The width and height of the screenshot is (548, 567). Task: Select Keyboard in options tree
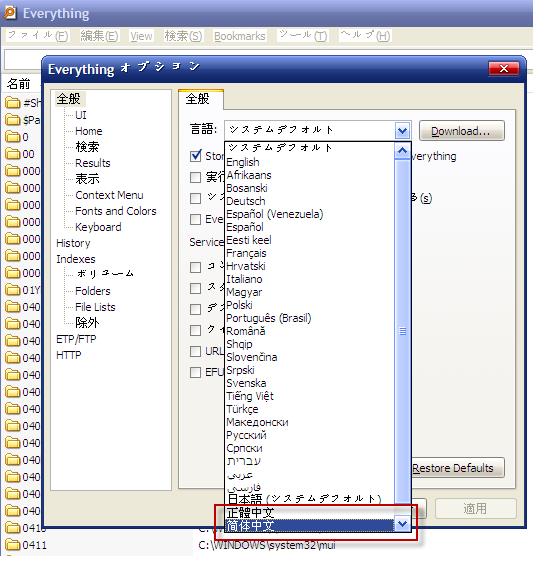pyautogui.click(x=98, y=227)
